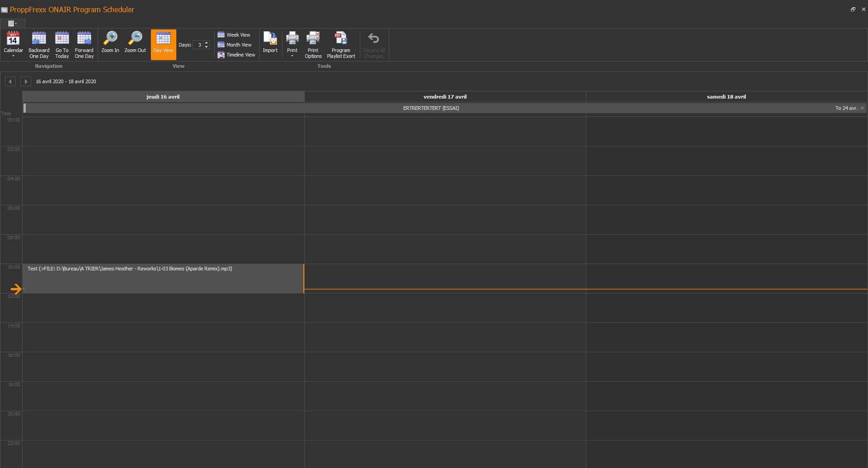The image size is (868, 468).
Task: Import a program file
Action: coord(270,43)
